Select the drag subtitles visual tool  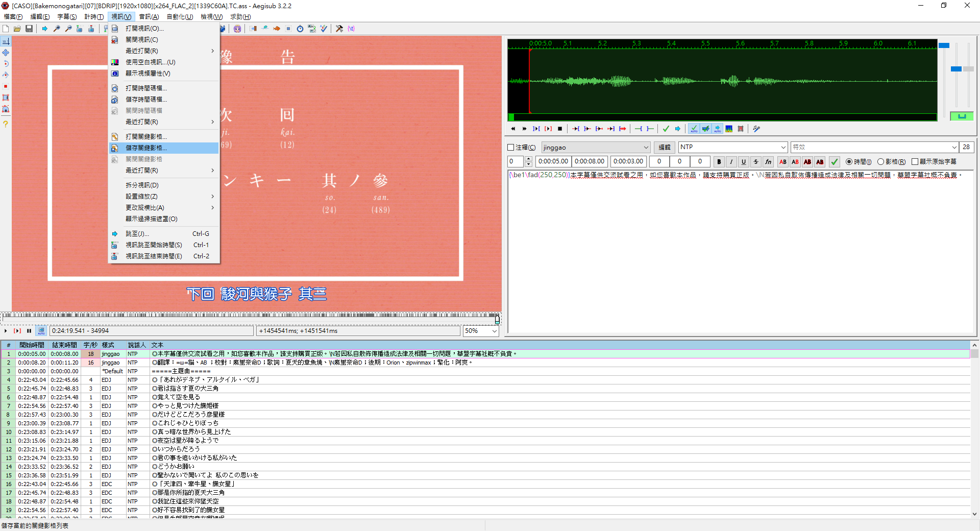6,53
